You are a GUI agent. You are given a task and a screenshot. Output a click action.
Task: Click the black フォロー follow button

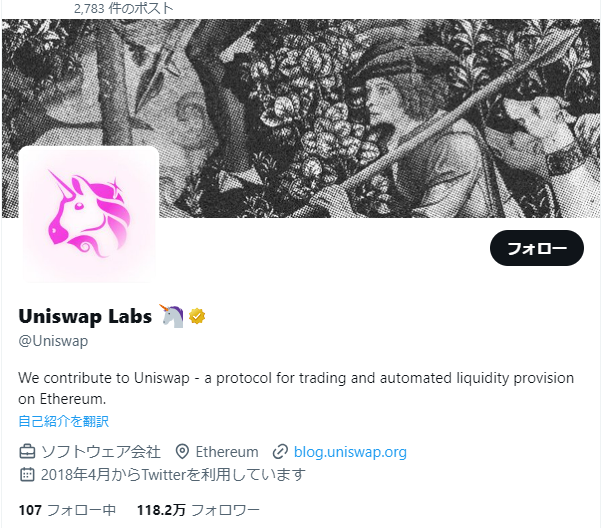[x=536, y=248]
